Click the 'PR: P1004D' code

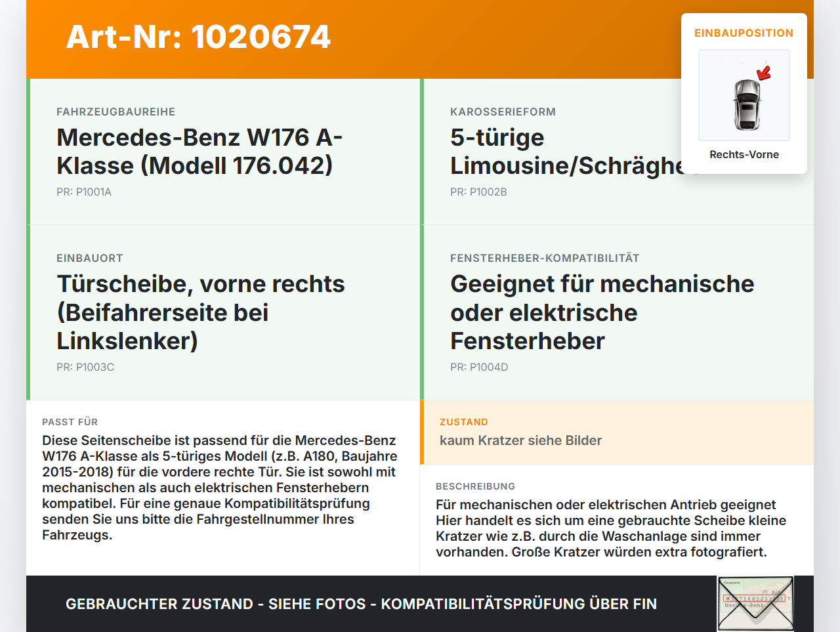479,367
